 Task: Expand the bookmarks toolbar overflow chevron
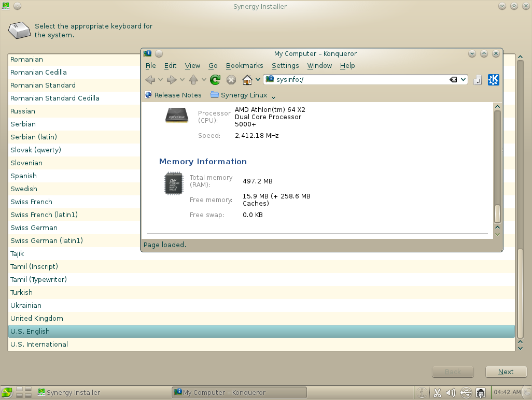274,96
